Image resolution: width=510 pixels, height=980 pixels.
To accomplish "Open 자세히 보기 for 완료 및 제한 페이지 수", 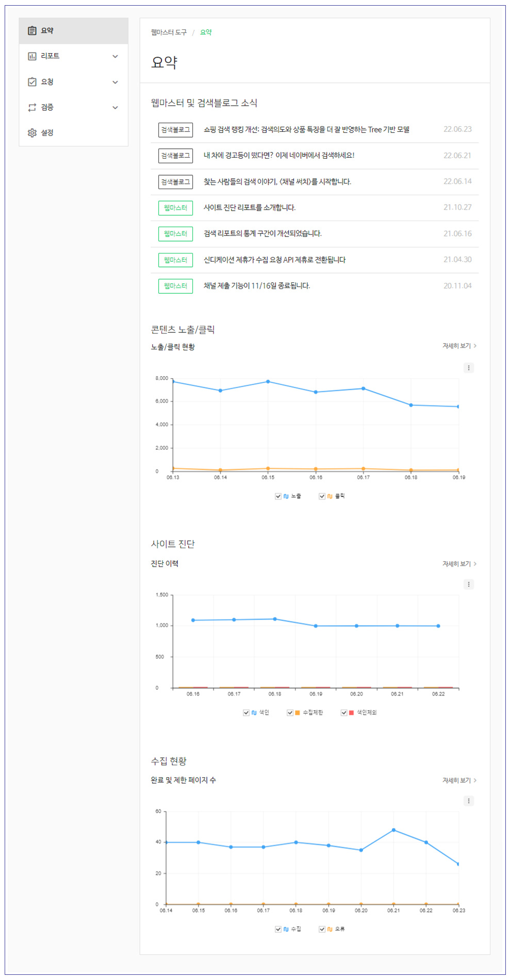I will (x=459, y=780).
